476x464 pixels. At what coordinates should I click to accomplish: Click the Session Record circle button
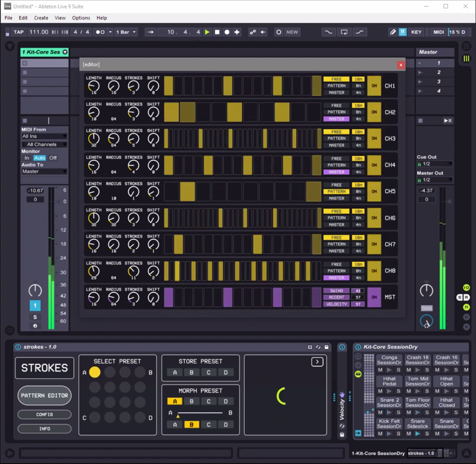tap(278, 32)
